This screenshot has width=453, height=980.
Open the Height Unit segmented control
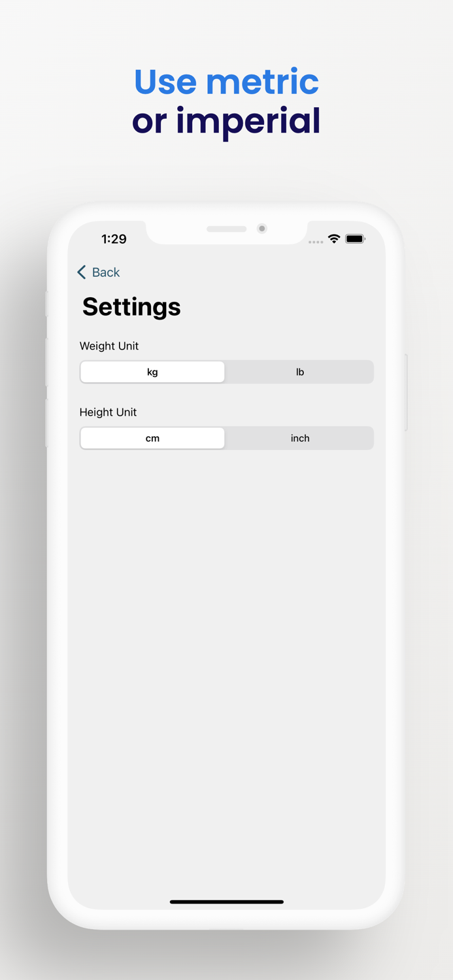(x=226, y=438)
